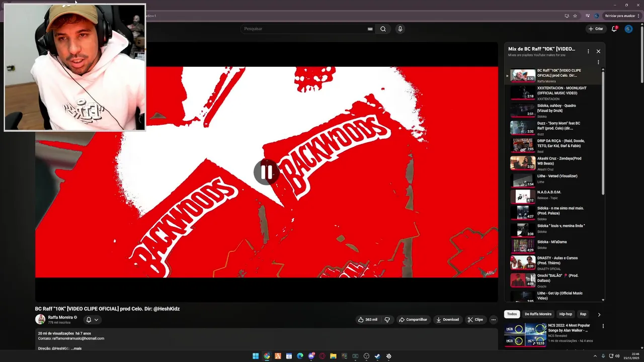Open more actions ellipsis beside Clipe
This screenshot has height=362, width=644.
(x=494, y=319)
